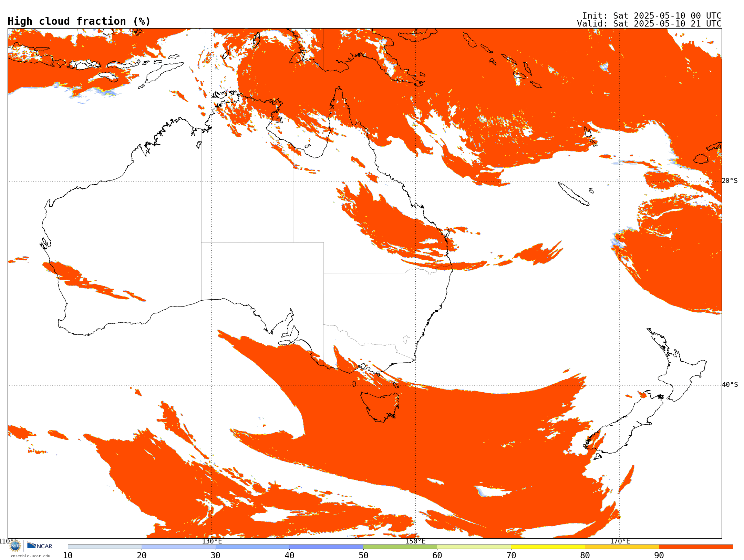This screenshot has width=744, height=560.
Task: Click the 'High cloud fraction (%)' title
Action: pyautogui.click(x=79, y=21)
